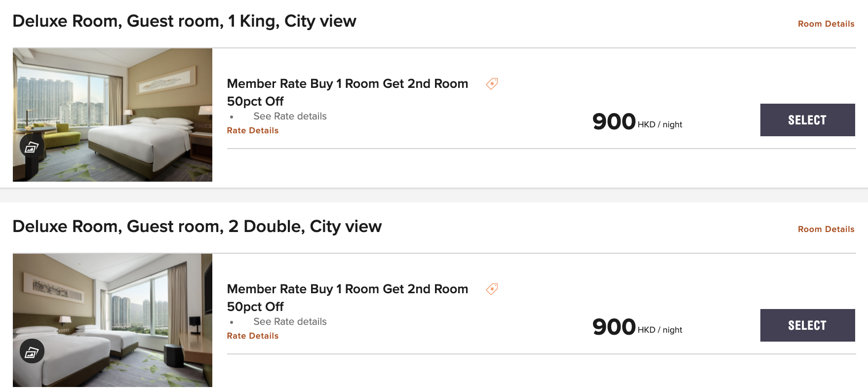
Task: Click the 900 HKD price for 2 Double room
Action: 637,327
